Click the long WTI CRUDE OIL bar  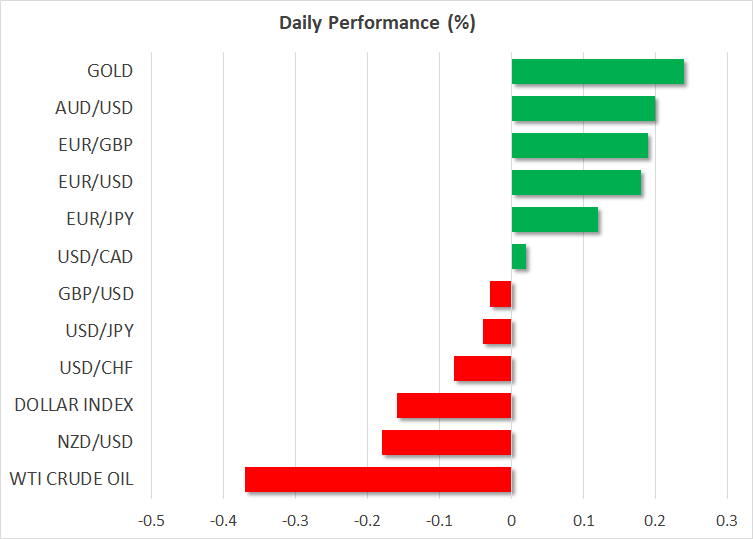[378, 479]
